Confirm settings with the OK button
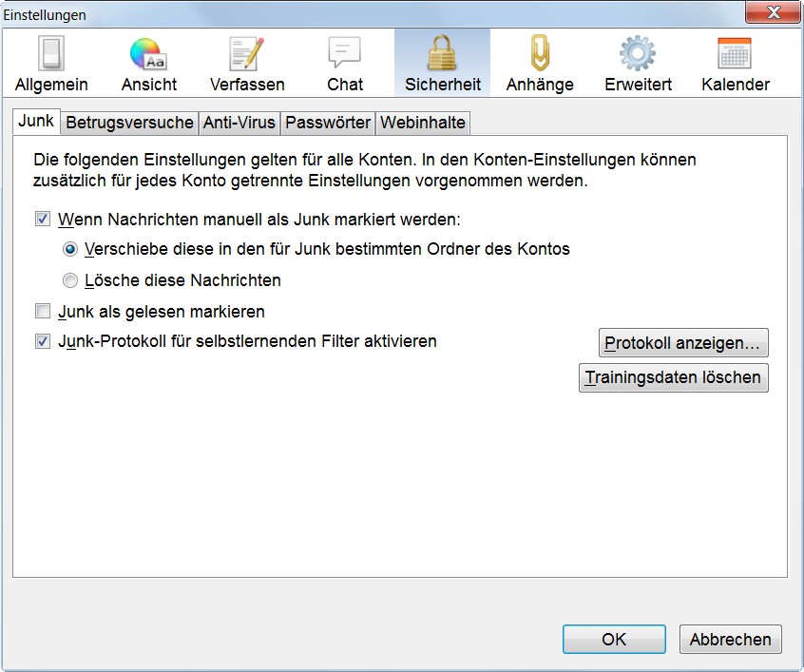This screenshot has width=804, height=672. [614, 639]
